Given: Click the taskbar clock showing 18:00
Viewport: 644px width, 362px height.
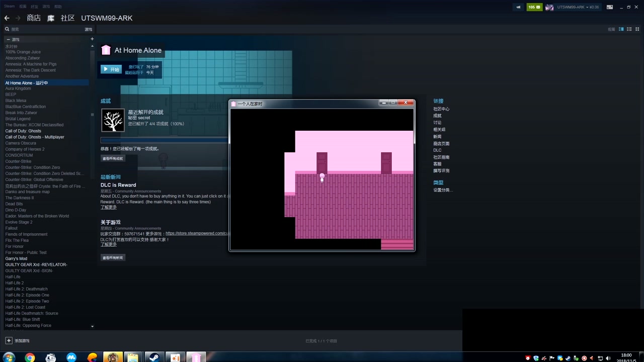Looking at the screenshot, I should click(x=626, y=357).
